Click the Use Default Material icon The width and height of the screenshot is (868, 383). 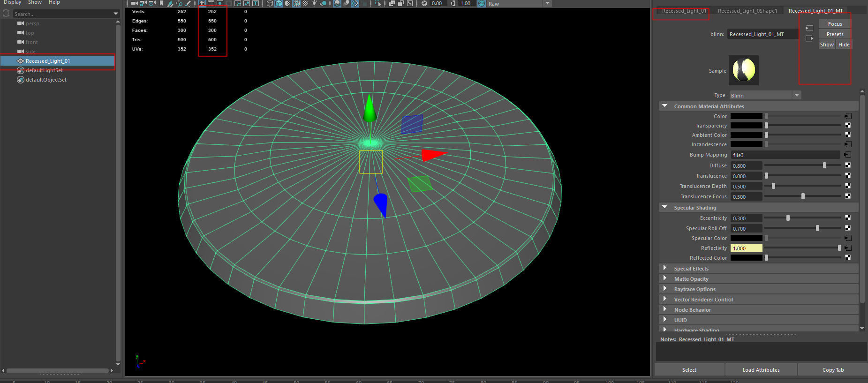(287, 3)
